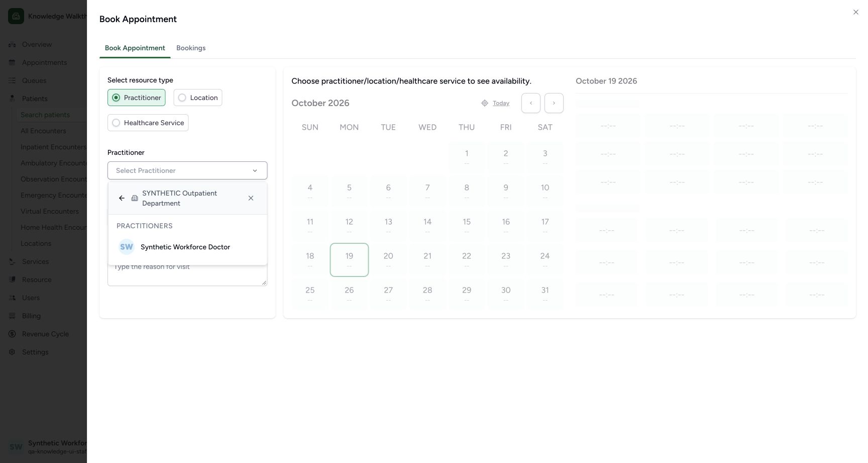This screenshot has width=868, height=463.
Task: Pick October 19 on the calendar
Action: coord(349,260)
